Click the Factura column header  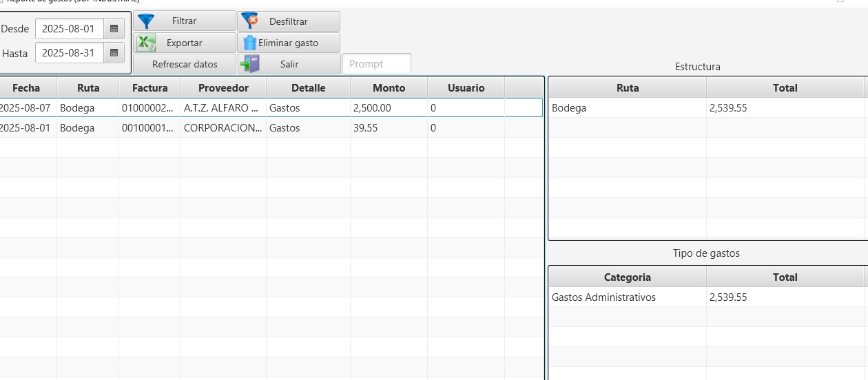(x=149, y=87)
